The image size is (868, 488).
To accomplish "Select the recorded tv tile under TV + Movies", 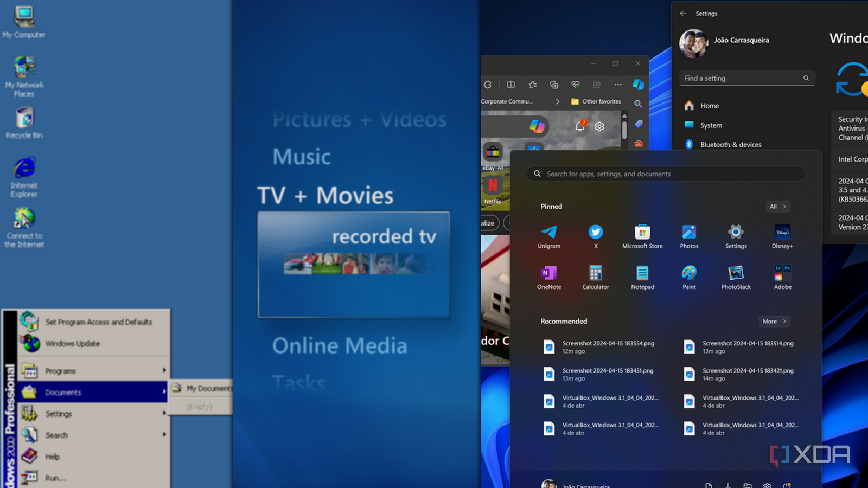I will pos(353,264).
